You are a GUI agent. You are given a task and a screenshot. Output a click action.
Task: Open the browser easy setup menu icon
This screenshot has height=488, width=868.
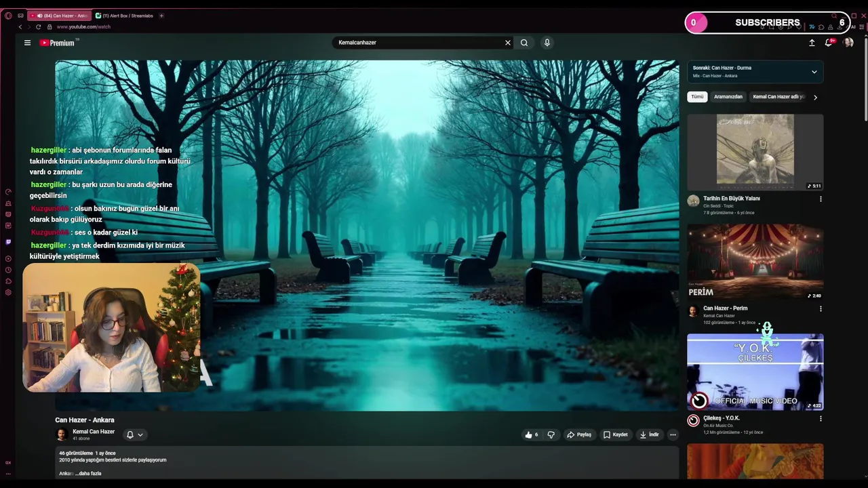862,27
